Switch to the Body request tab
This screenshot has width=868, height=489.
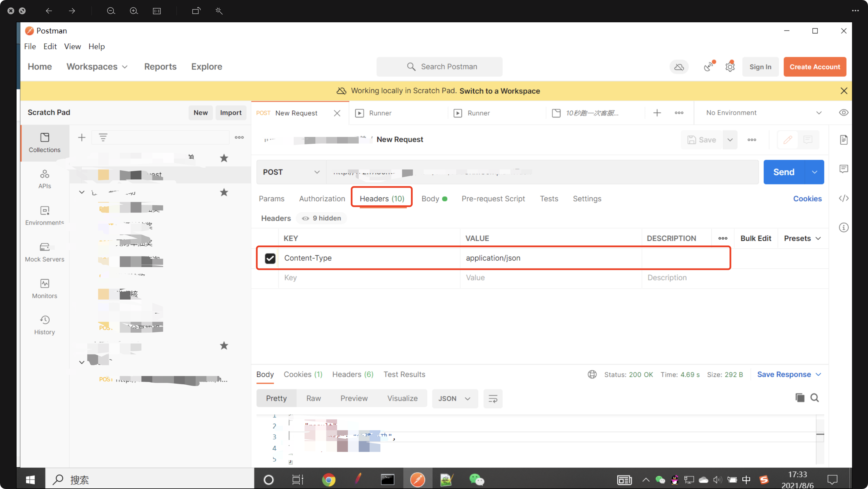coord(434,199)
